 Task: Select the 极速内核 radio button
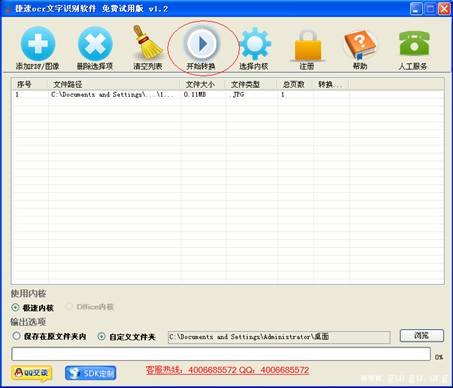(15, 307)
